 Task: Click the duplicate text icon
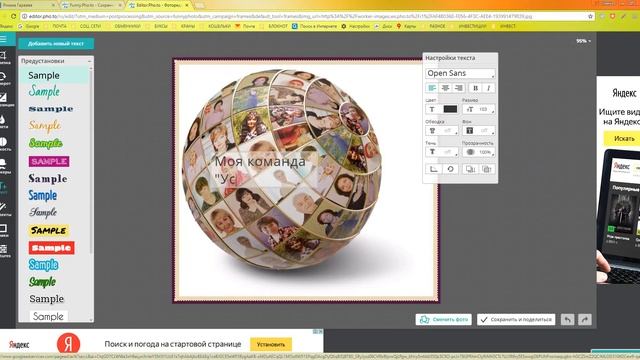click(470, 169)
